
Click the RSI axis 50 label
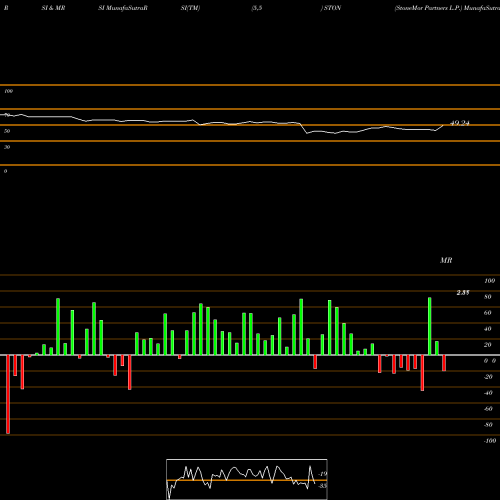pos(7,131)
